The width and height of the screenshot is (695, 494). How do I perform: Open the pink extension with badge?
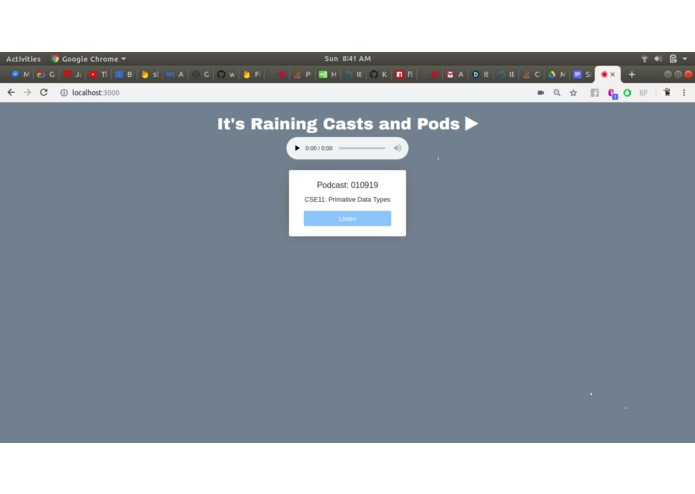pyautogui.click(x=612, y=93)
